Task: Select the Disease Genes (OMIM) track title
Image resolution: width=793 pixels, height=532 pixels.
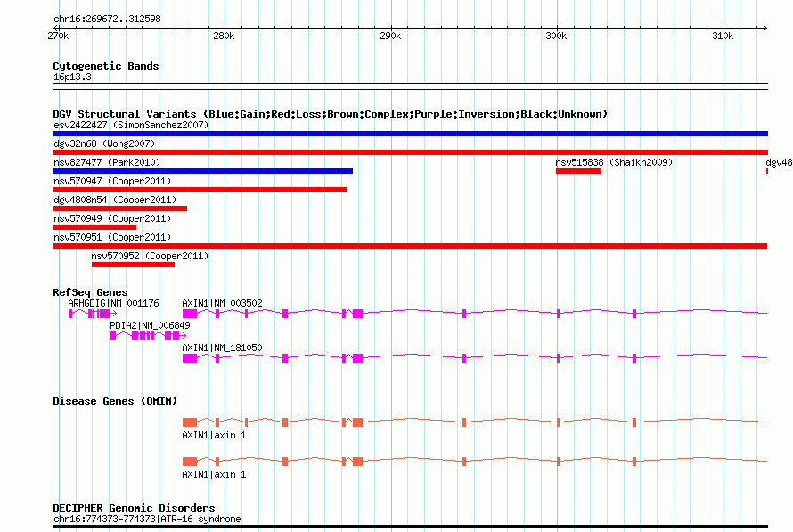Action: point(115,401)
